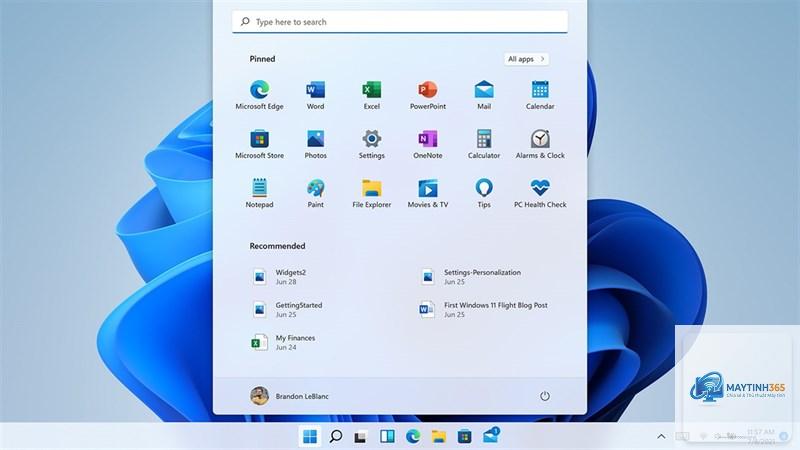The image size is (800, 450).
Task: Click the taskbar Start button
Action: pyautogui.click(x=310, y=436)
